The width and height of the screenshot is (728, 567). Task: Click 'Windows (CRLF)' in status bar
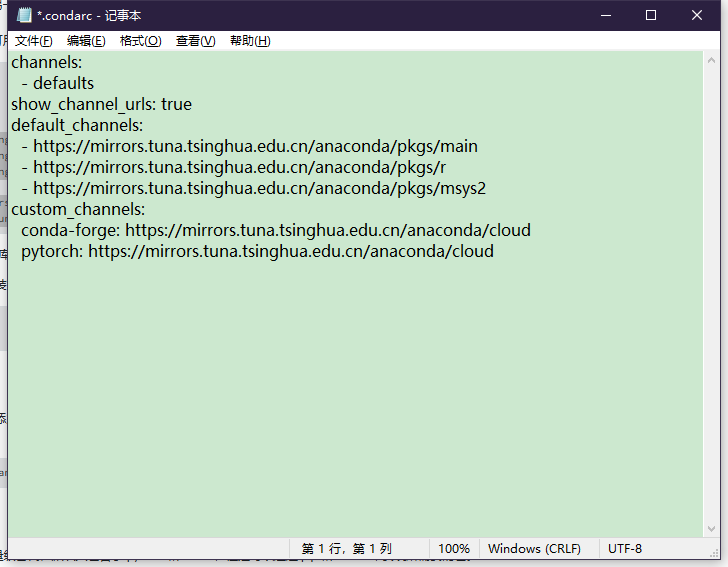[534, 549]
